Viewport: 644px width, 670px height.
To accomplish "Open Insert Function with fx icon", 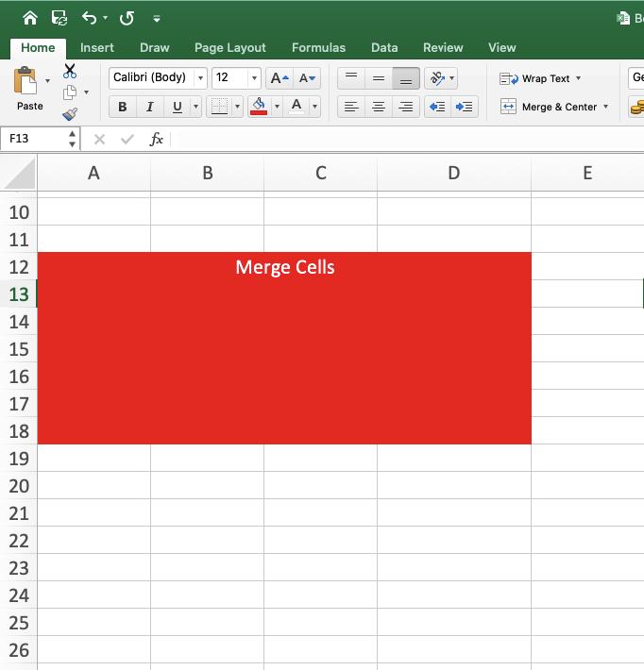I will pos(156,140).
